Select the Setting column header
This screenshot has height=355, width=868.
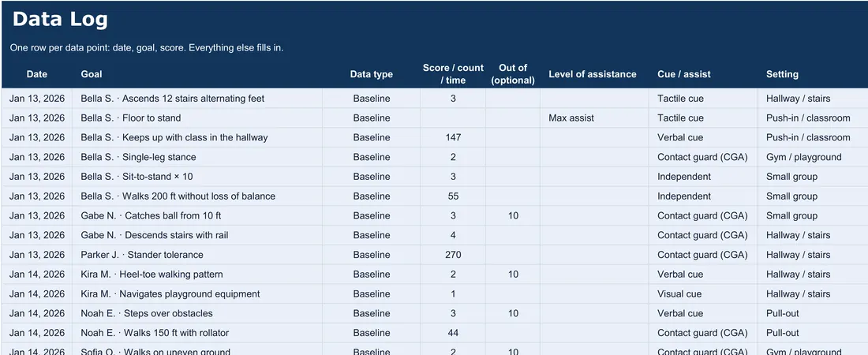coord(782,73)
